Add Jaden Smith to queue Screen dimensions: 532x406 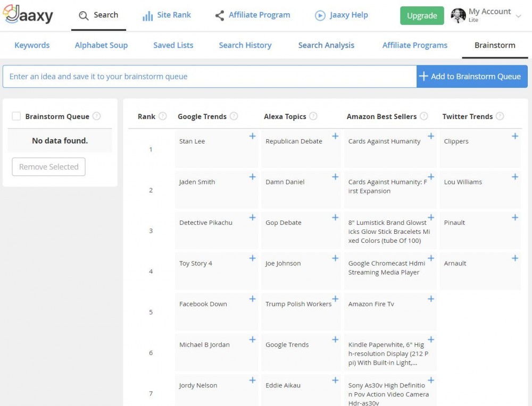(x=252, y=177)
